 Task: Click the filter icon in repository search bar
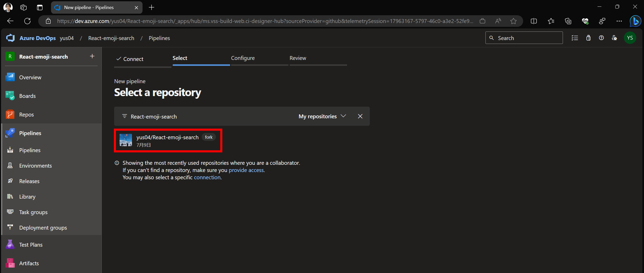coord(124,116)
